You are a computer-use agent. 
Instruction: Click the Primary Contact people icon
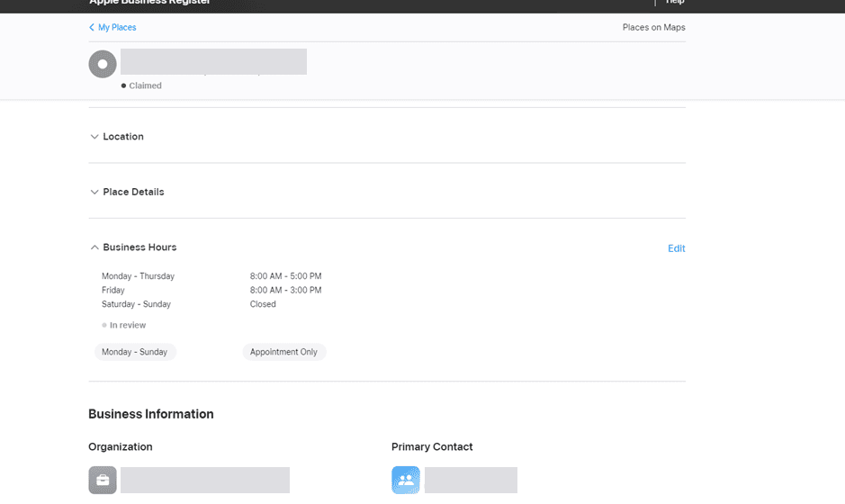(406, 480)
